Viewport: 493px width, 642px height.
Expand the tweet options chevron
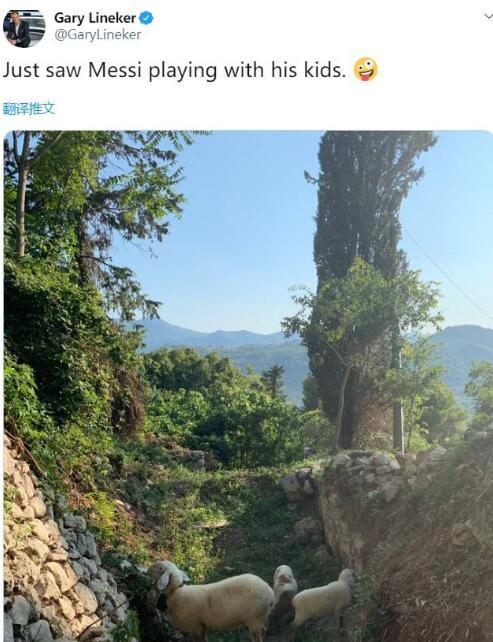coord(488,17)
